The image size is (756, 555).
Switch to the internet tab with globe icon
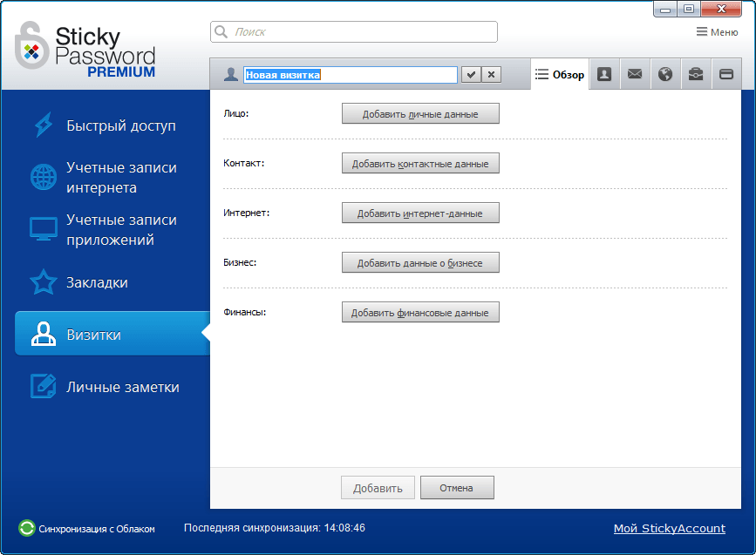pos(664,74)
